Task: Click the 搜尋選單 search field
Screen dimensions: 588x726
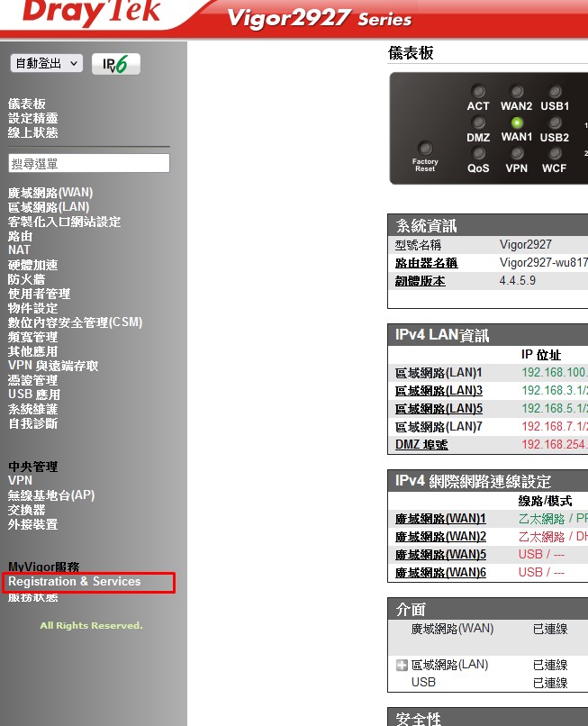Action: pos(89,163)
